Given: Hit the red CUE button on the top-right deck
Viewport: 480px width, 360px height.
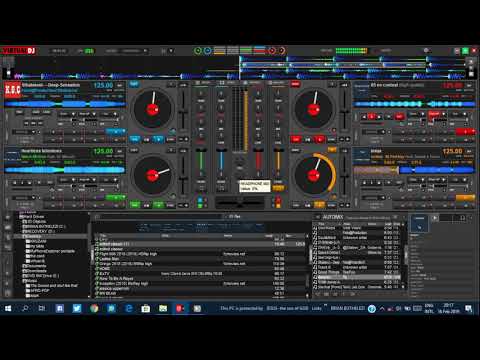Looking at the screenshot, I should coord(296,139).
